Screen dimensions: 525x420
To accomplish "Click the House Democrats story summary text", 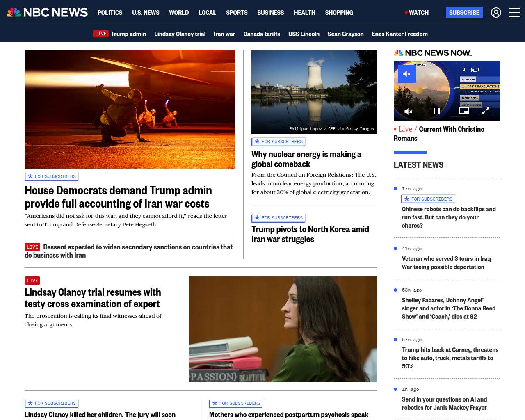I will tap(126, 220).
